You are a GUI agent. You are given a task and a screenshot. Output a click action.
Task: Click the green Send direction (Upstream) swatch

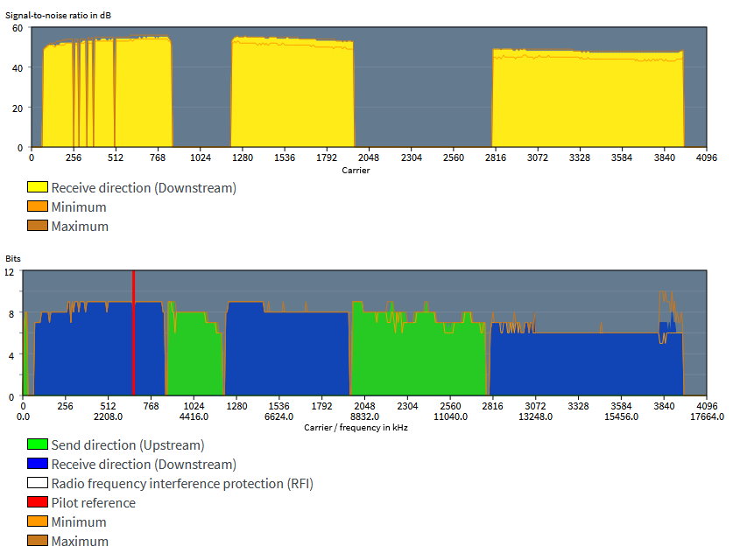pyautogui.click(x=38, y=445)
